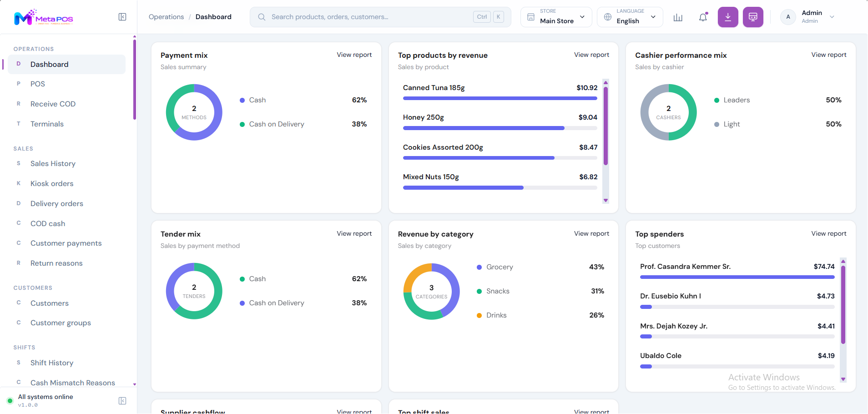This screenshot has height=414, width=868.
Task: Open Kiosk orders
Action: [66, 184]
